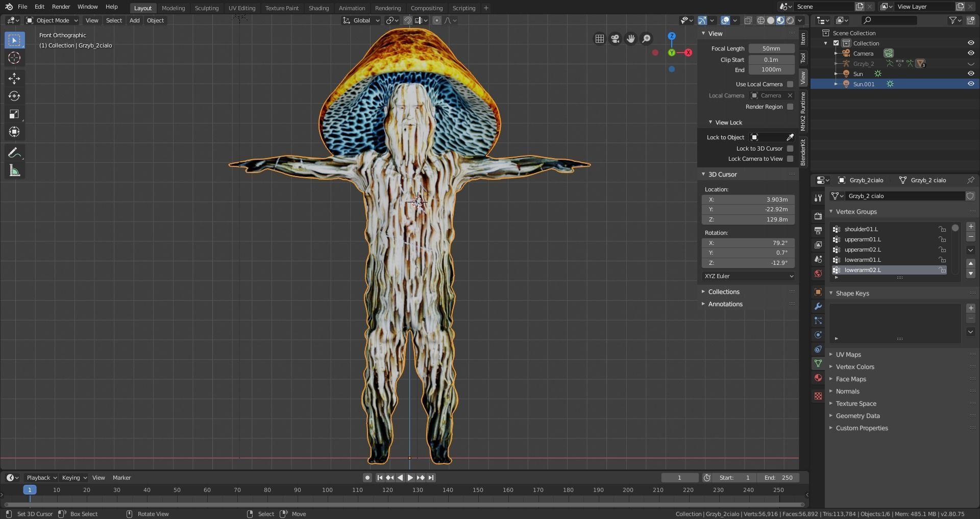This screenshot has width=980, height=519.
Task: Switch to UV Editing workspace tab
Action: (242, 8)
